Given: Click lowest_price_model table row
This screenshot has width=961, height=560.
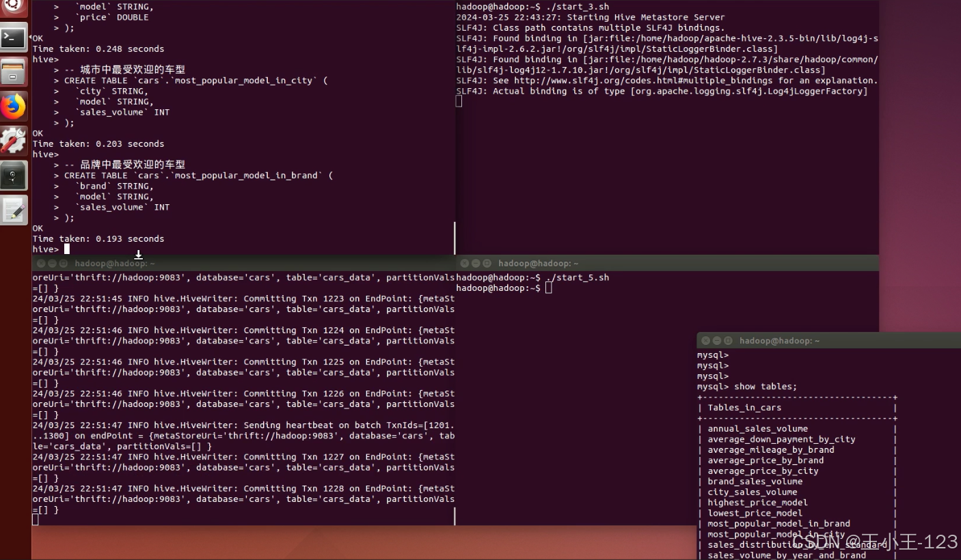Looking at the screenshot, I should tap(755, 513).
